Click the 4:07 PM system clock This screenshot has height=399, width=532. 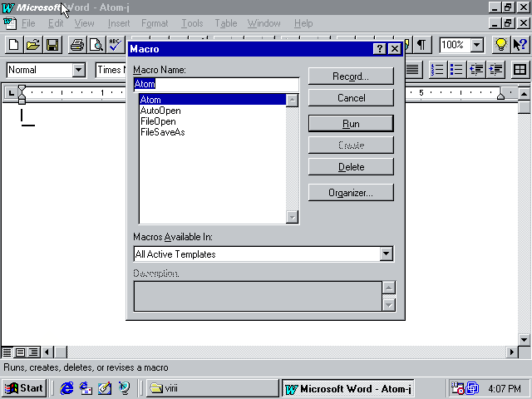click(505, 388)
